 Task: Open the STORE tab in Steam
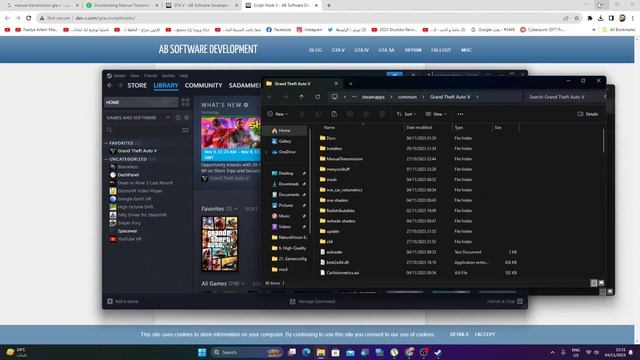pyautogui.click(x=137, y=85)
